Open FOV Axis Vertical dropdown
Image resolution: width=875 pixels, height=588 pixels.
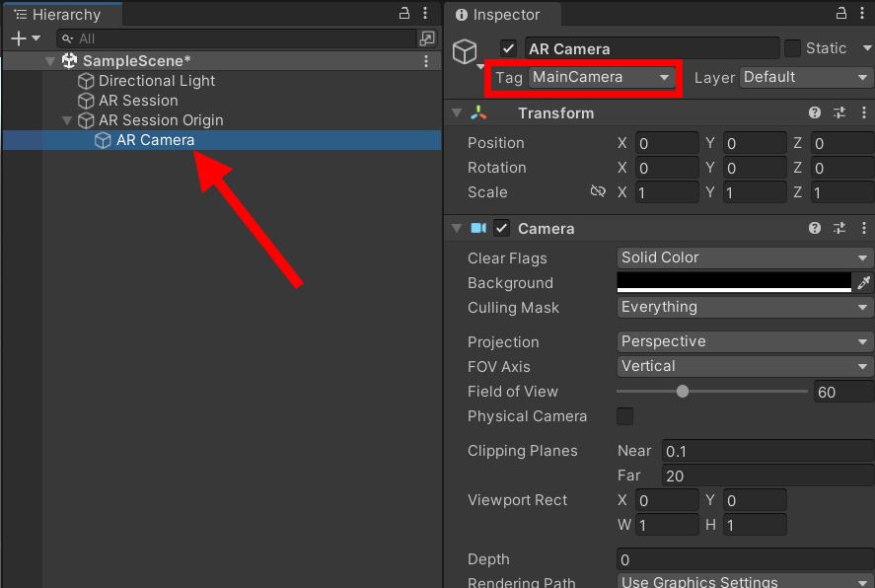point(745,366)
